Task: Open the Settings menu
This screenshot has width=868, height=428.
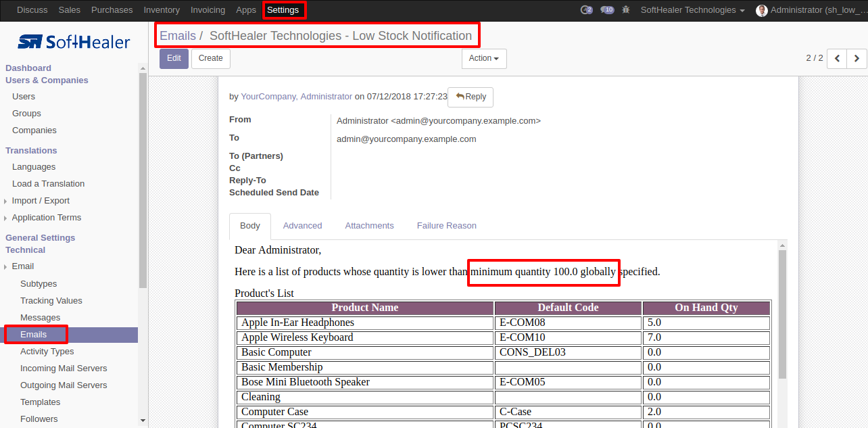Action: click(283, 10)
